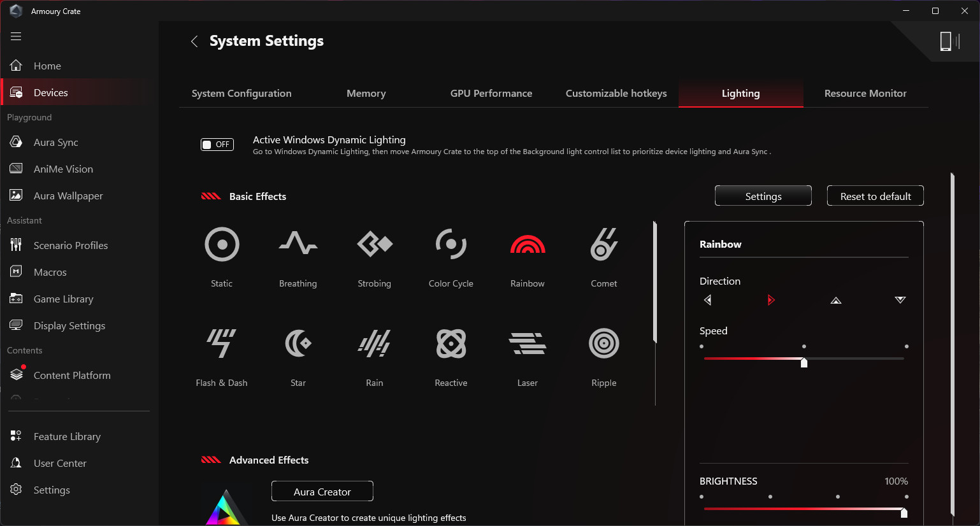Open User Center
Image resolution: width=980 pixels, height=526 pixels.
click(79, 463)
